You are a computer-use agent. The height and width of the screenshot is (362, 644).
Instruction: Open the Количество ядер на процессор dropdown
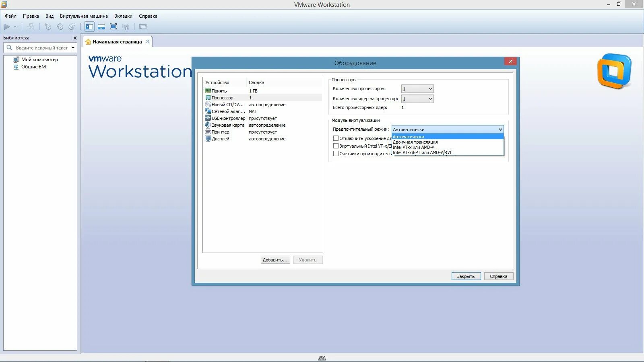417,99
